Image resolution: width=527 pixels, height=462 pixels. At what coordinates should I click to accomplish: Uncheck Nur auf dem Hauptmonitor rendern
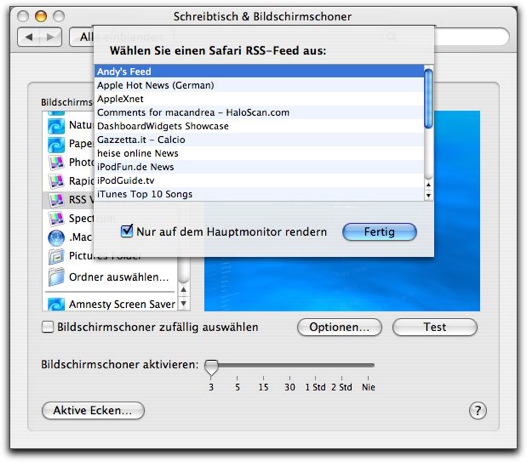click(127, 231)
